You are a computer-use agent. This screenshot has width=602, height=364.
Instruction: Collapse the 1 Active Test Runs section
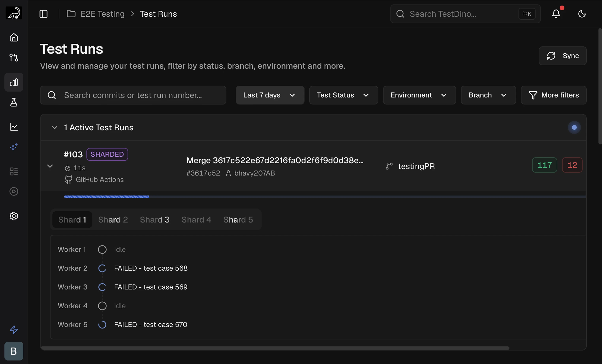coord(55,128)
